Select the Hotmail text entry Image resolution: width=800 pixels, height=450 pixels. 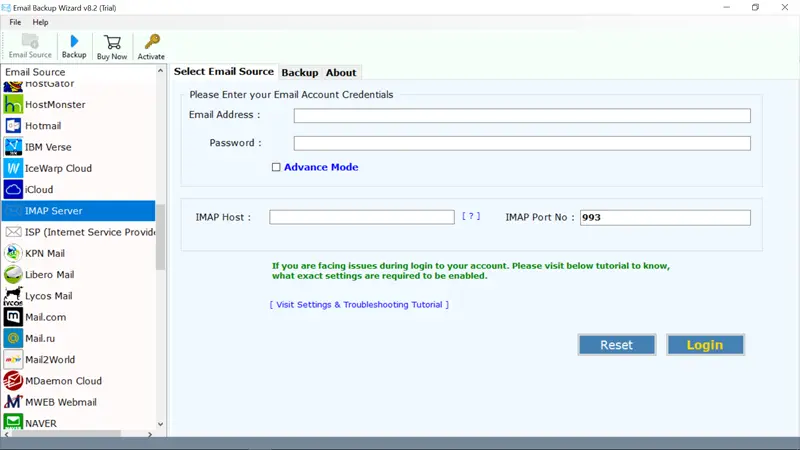pyautogui.click(x=43, y=126)
